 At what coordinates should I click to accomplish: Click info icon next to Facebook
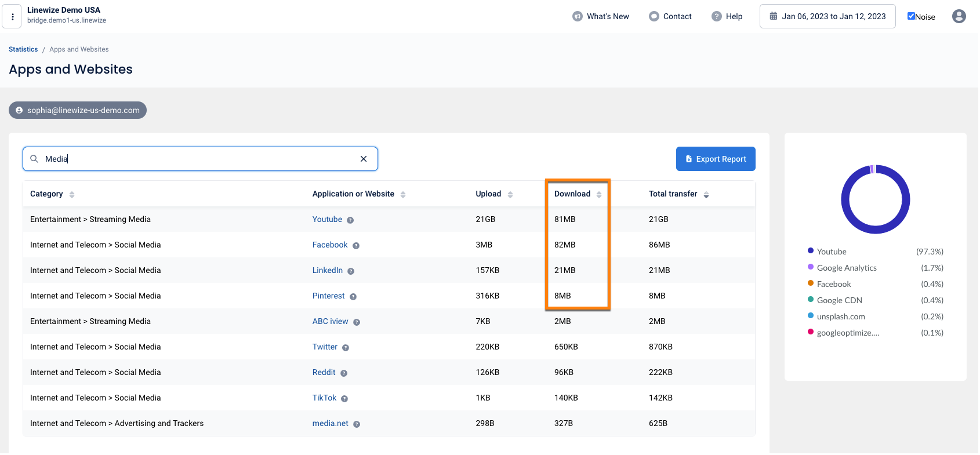click(356, 246)
